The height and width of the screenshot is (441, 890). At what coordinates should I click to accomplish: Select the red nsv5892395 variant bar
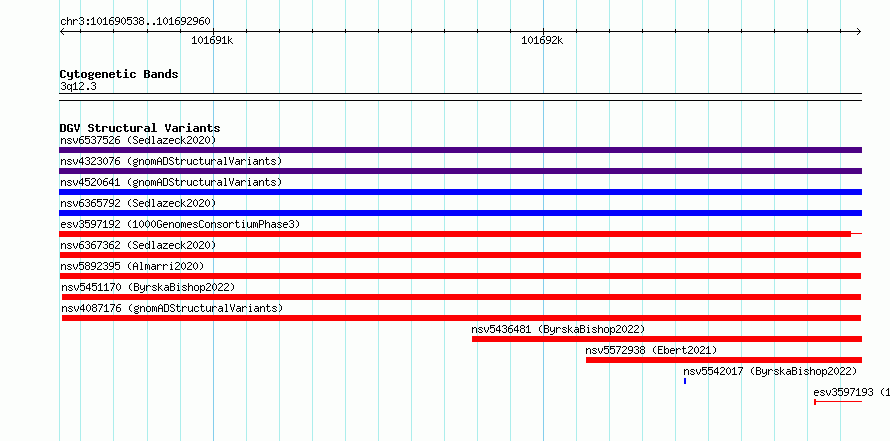[x=460, y=276]
